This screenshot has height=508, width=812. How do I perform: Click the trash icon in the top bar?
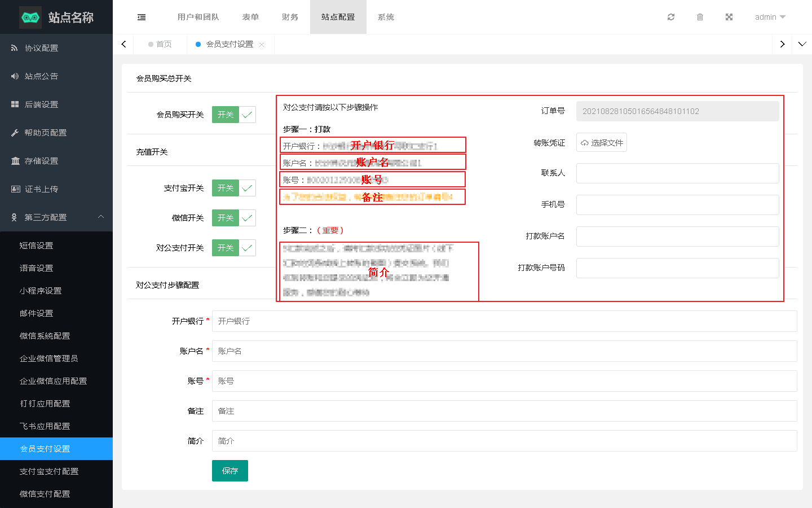pos(700,17)
